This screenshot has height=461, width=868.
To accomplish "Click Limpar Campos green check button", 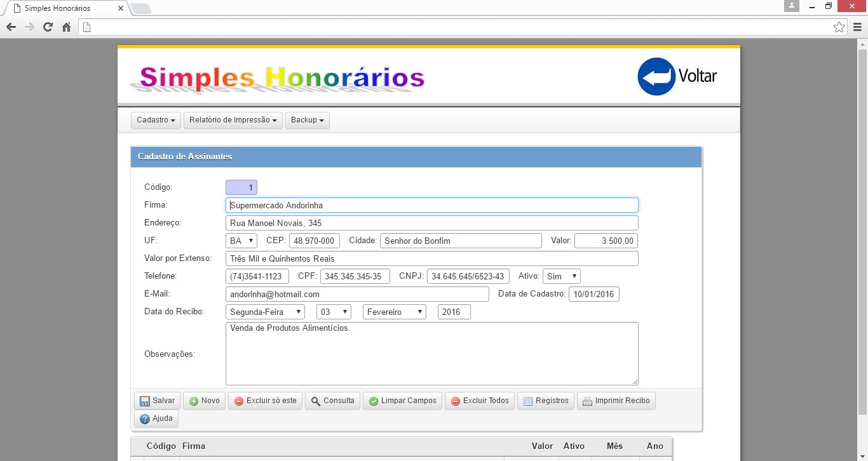I will (402, 401).
